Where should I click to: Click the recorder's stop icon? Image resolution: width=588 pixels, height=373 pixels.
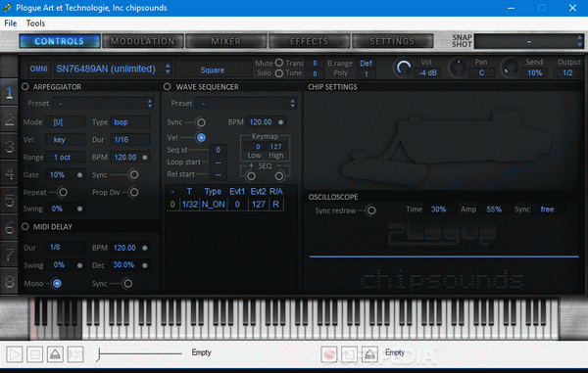(350, 354)
